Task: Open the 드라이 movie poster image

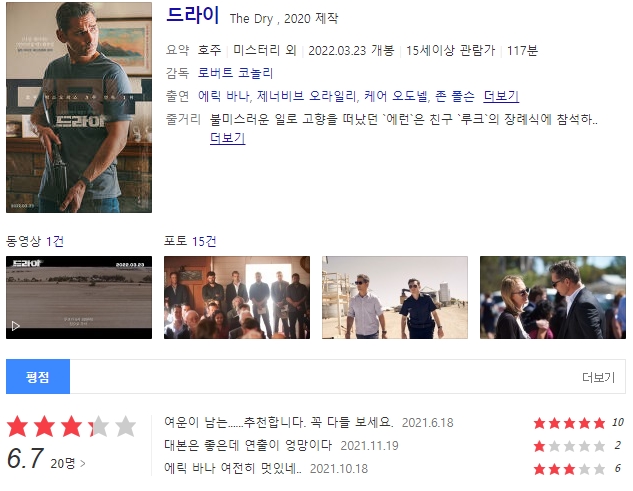Action: pos(79,107)
